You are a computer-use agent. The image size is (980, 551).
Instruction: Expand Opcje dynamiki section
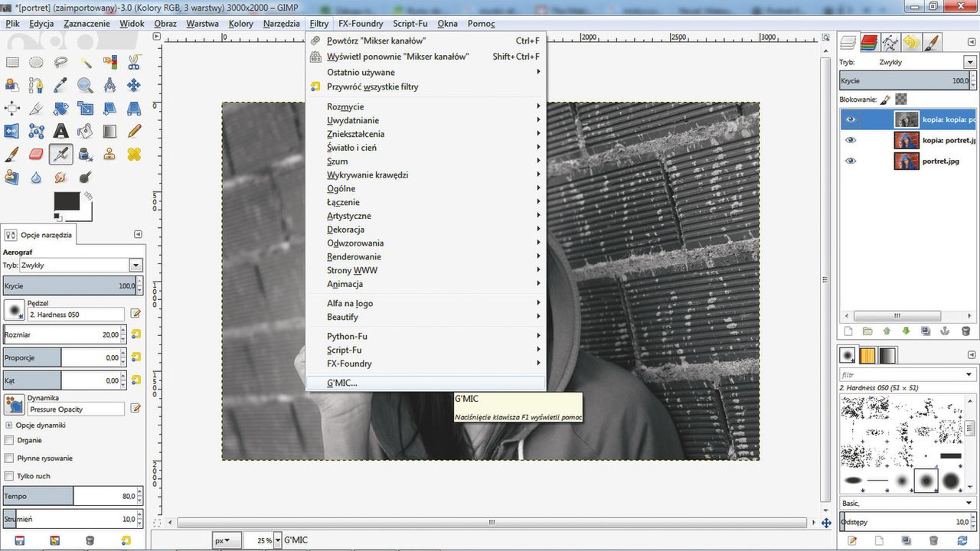8,425
